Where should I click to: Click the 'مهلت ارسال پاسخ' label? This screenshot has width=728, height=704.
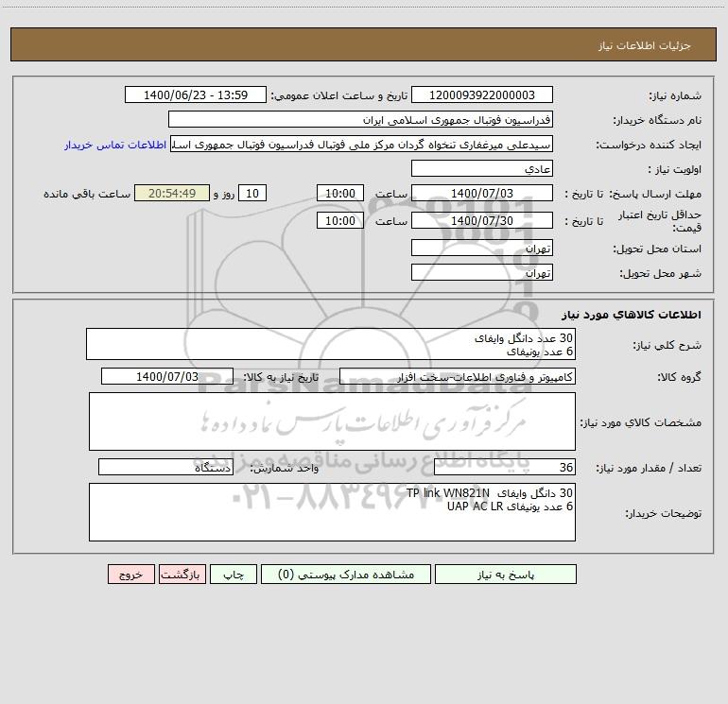pyautogui.click(x=655, y=194)
